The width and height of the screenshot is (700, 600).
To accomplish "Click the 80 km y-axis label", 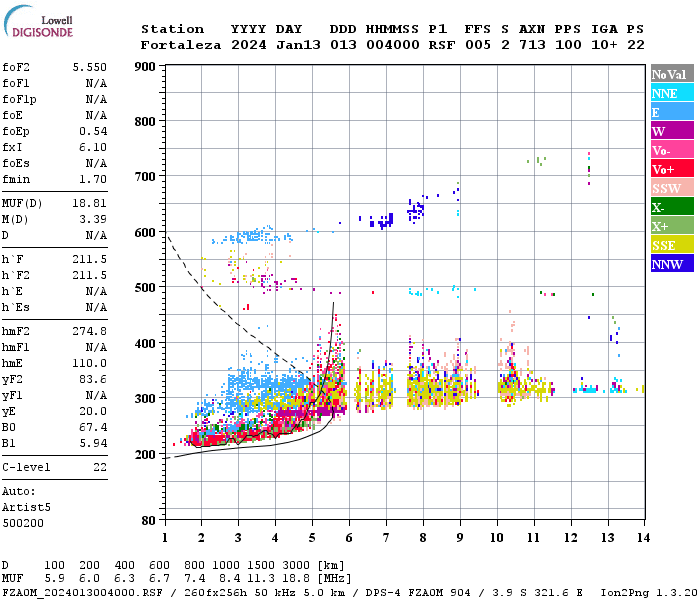I will 148,520.
